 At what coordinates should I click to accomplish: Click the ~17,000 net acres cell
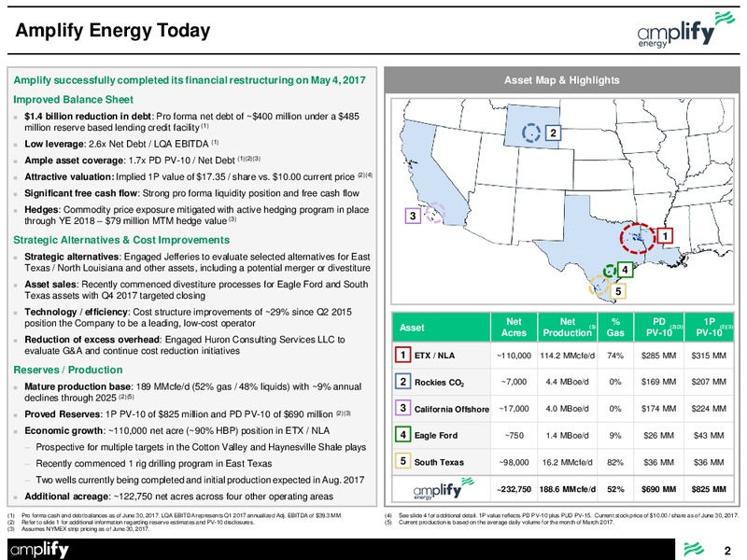click(x=514, y=409)
